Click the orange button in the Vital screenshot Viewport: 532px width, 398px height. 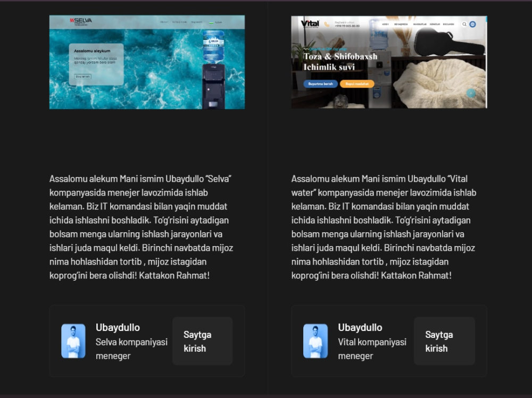pyautogui.click(x=357, y=84)
